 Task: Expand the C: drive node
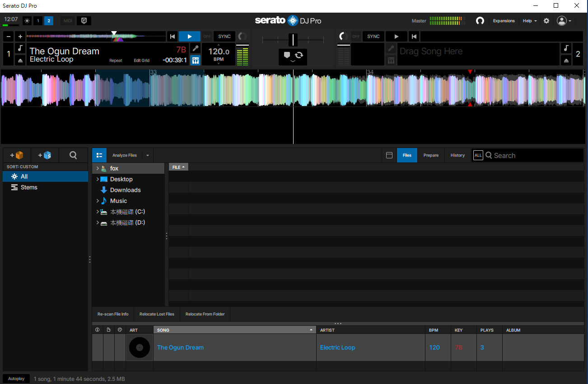click(x=98, y=212)
